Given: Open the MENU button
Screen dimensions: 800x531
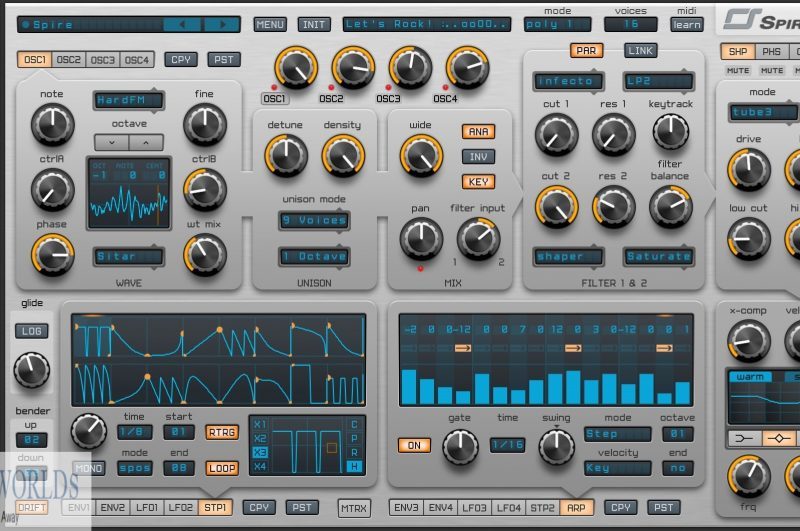Looking at the screenshot, I should click(x=270, y=24).
